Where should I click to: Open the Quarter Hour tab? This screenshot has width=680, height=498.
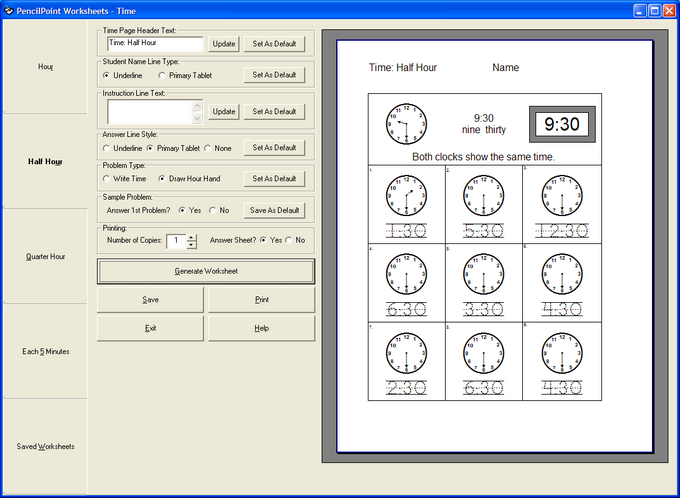click(45, 257)
